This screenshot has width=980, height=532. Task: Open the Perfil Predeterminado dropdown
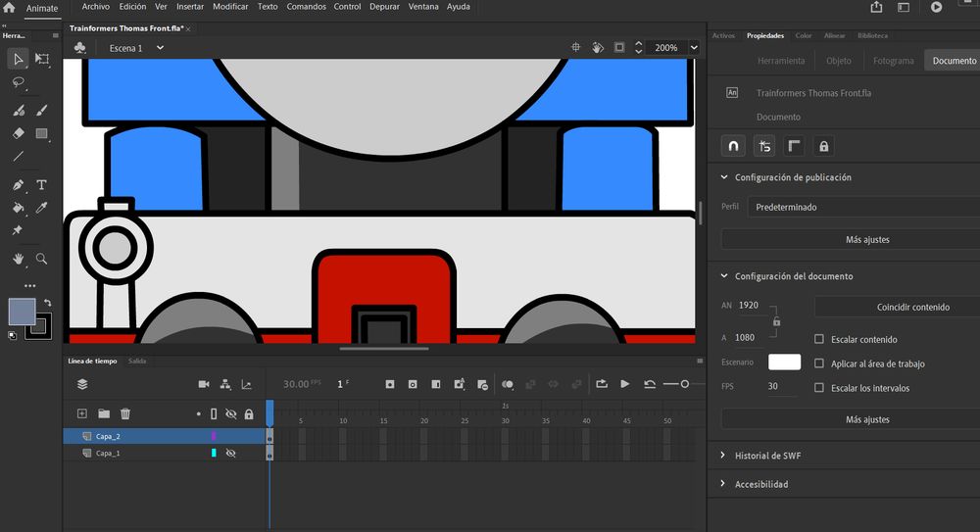[x=862, y=208]
